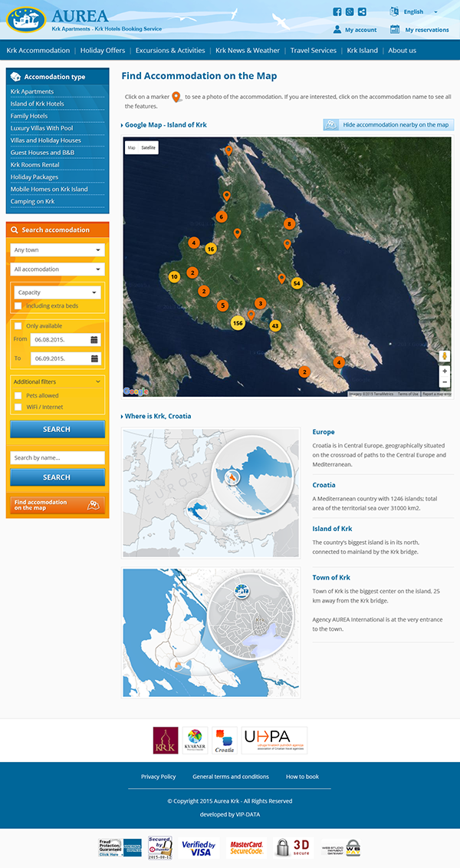Open Holiday Offers menu
The width and height of the screenshot is (460, 868).
pos(103,51)
